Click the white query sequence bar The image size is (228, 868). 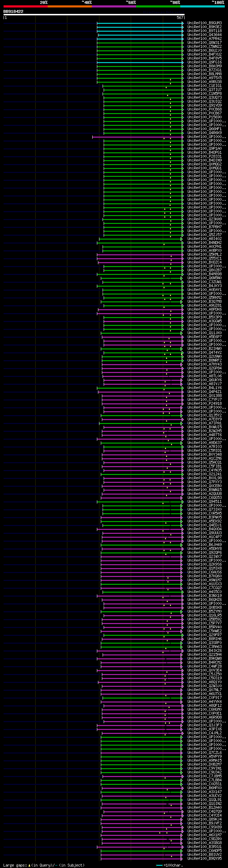click(94, 15)
